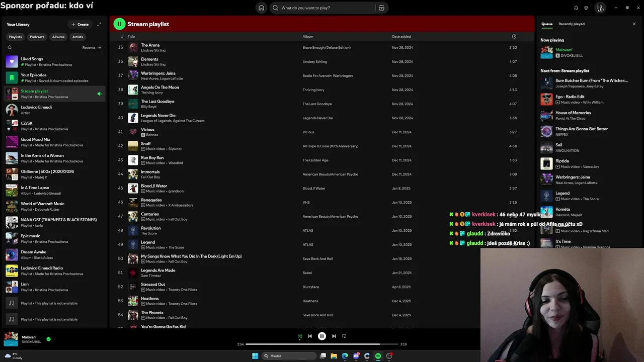Screen dimensions: 644x362
Task: Click the now-playing speaker icon on Stream playlist
Action: coord(99,94)
